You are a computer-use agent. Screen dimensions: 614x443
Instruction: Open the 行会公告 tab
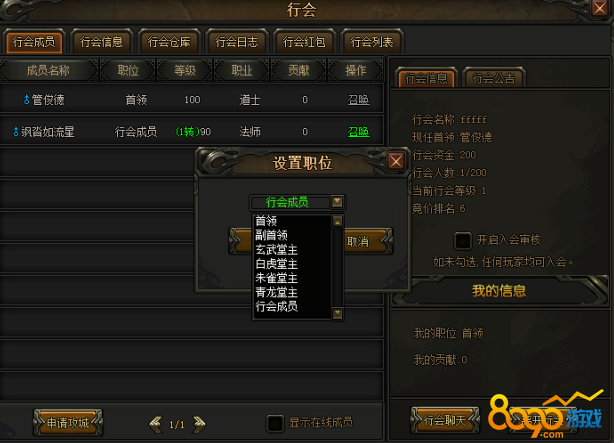point(493,78)
